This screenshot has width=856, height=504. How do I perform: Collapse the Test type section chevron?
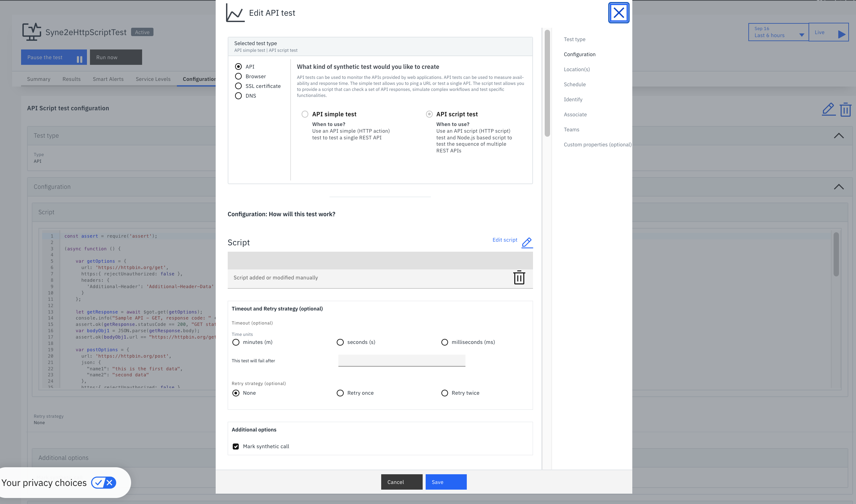point(839,136)
